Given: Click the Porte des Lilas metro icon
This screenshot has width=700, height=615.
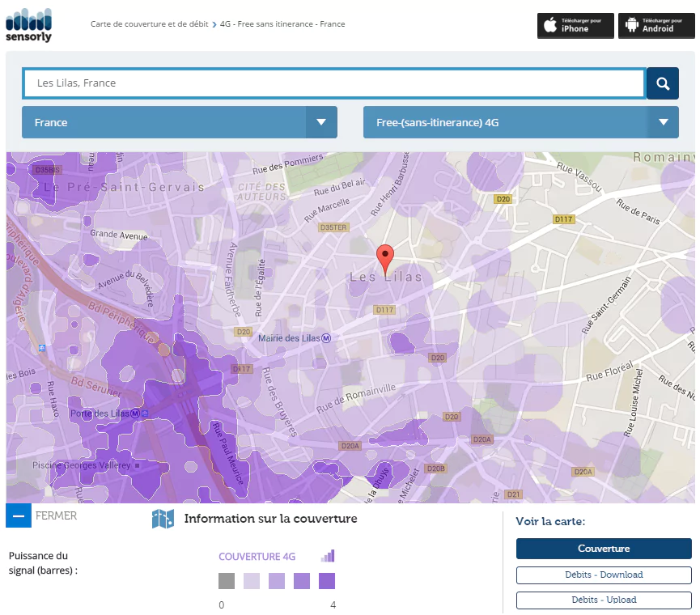Looking at the screenshot, I should pos(145,414).
